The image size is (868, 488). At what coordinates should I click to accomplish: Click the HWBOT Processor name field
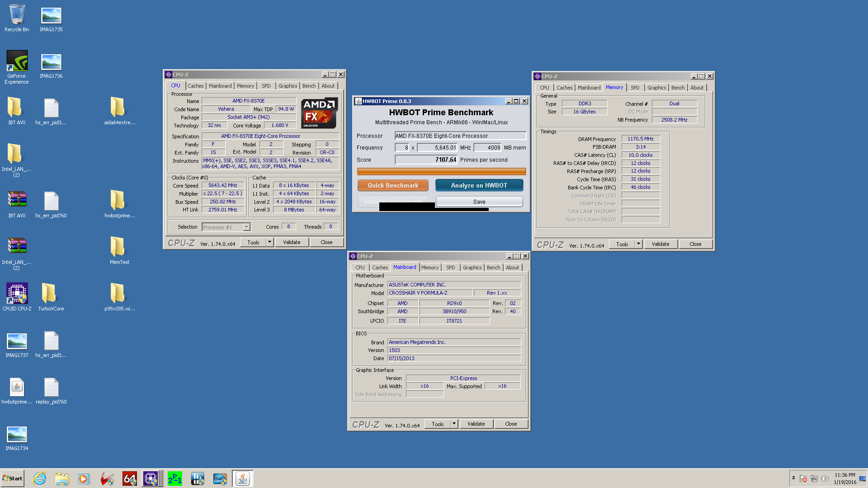point(460,136)
